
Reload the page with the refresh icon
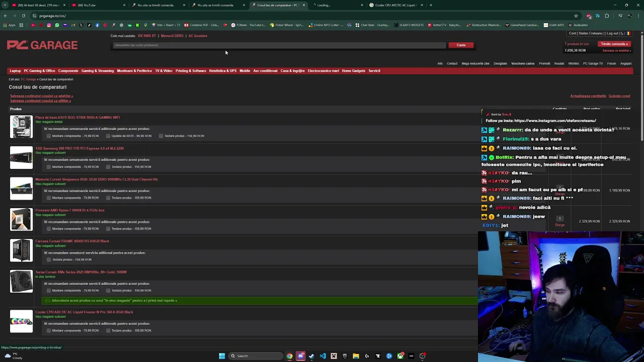23,16
